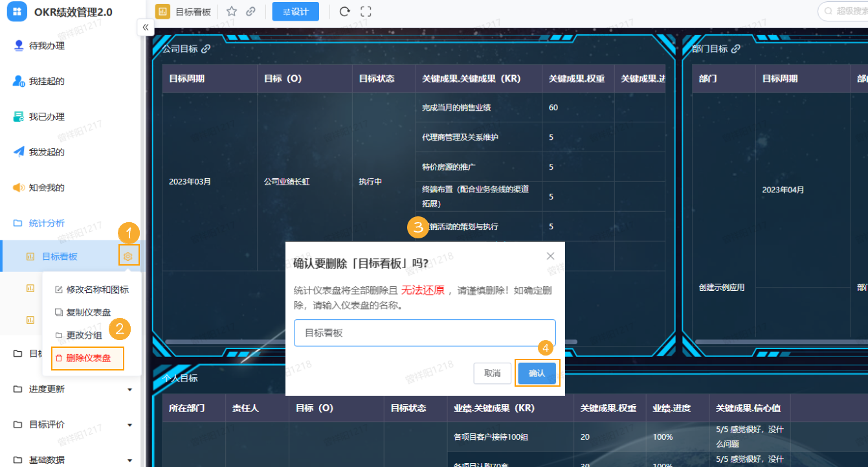Image resolution: width=868 pixels, height=467 pixels.
Task: Collapse the sidebar with the chevron button
Action: click(145, 27)
